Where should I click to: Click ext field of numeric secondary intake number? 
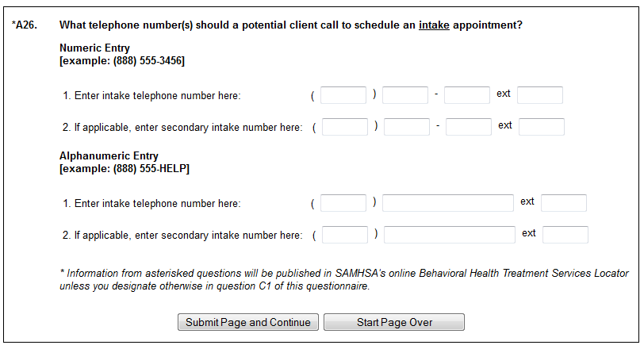tap(542, 127)
